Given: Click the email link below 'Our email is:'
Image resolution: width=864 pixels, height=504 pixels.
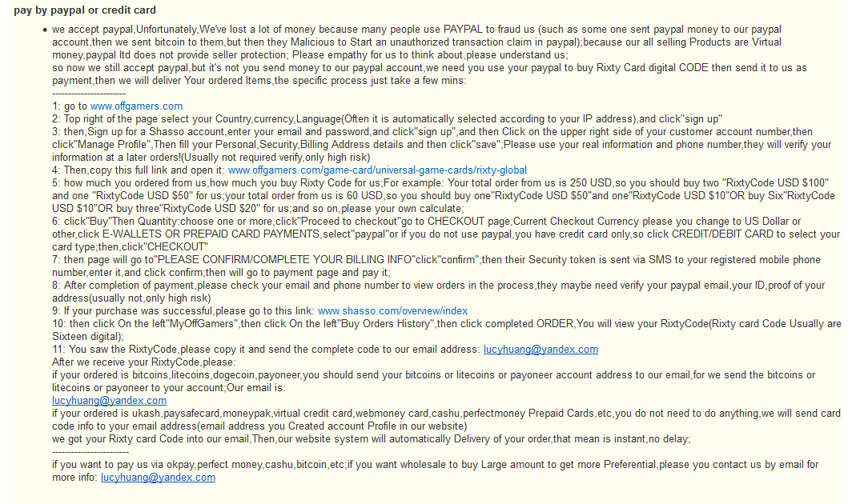Looking at the screenshot, I should pyautogui.click(x=109, y=401).
